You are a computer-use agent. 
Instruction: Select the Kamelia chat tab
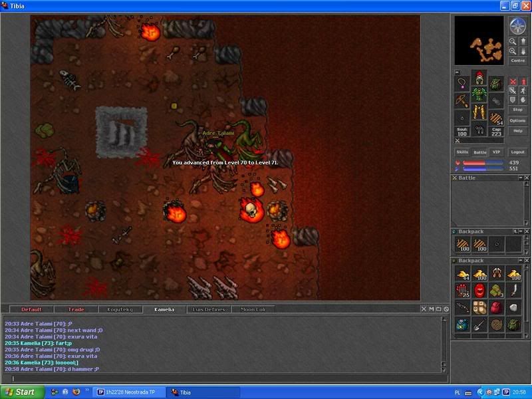click(x=164, y=309)
